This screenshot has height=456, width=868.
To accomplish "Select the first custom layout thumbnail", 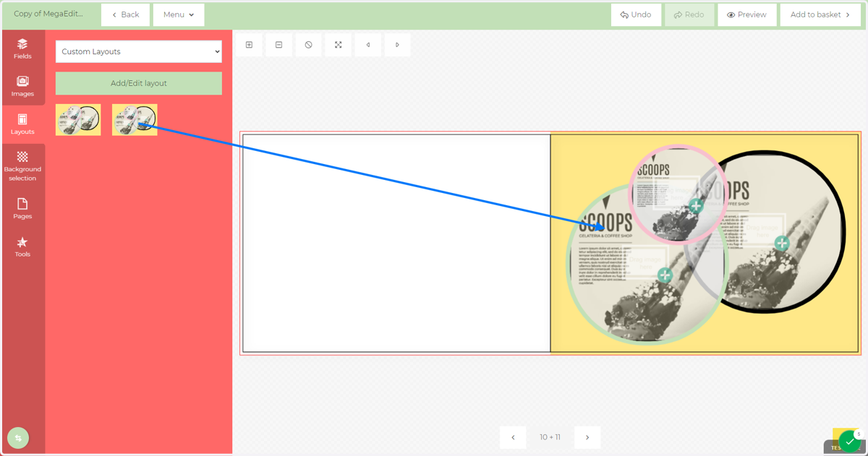I will [78, 120].
